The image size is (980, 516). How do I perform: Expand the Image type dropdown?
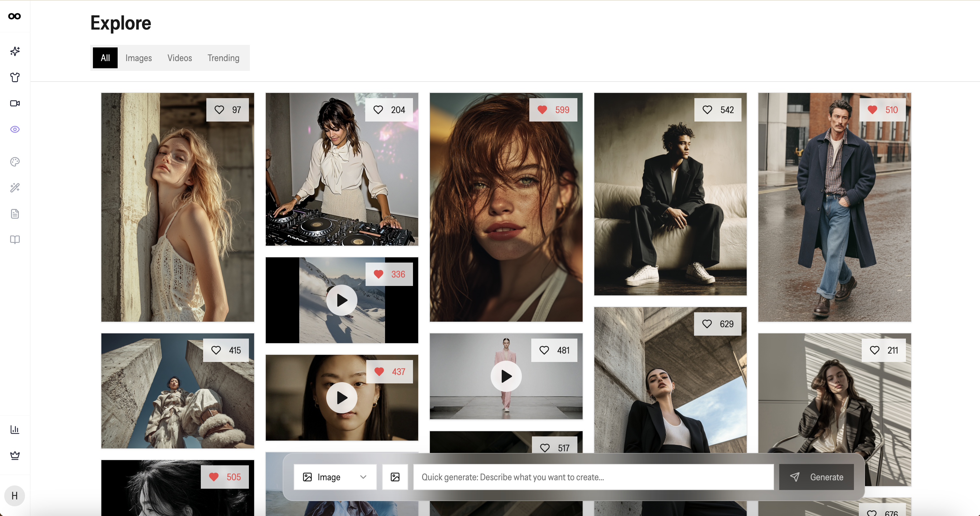[x=335, y=477]
